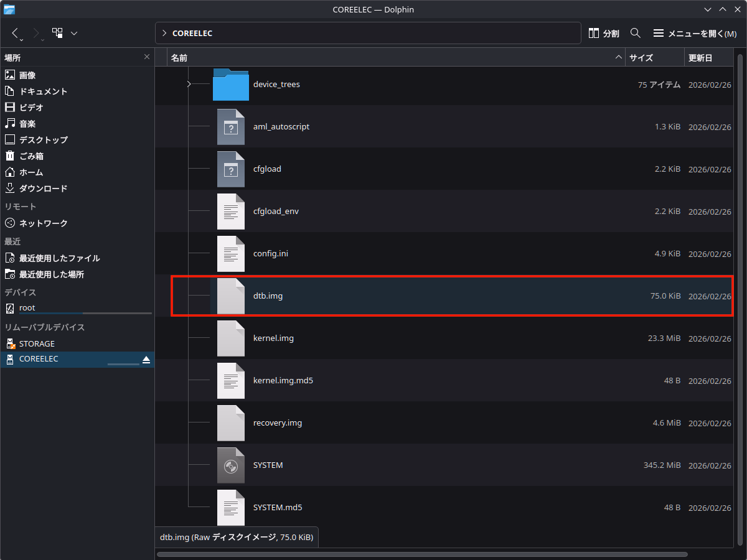Open 音楽 in the places panel
Viewport: 747px width, 560px height.
(x=77, y=123)
